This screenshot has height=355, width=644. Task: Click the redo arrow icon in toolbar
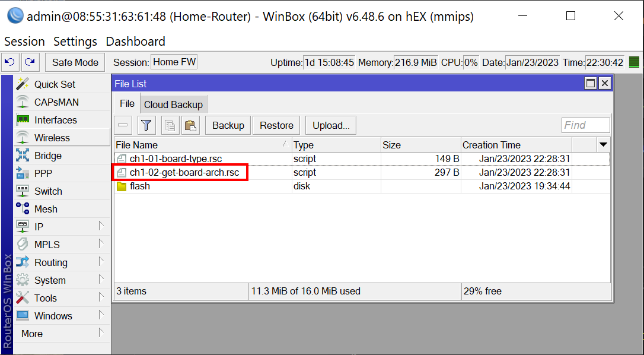click(x=30, y=62)
